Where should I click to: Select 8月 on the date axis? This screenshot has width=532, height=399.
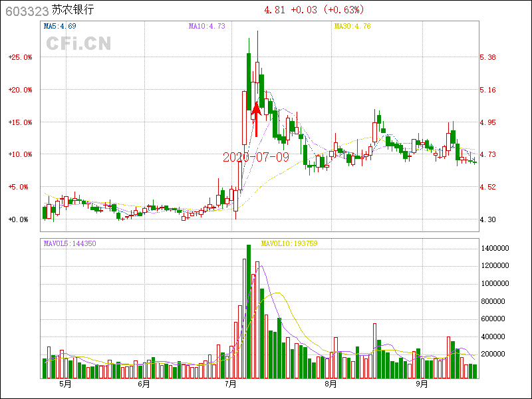pos(331,384)
